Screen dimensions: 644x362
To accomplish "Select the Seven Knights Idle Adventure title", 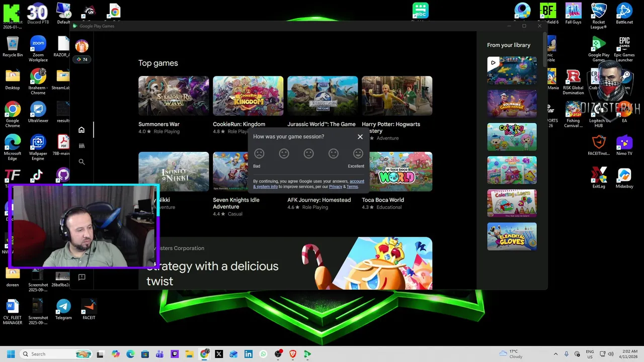I will coord(236,203).
